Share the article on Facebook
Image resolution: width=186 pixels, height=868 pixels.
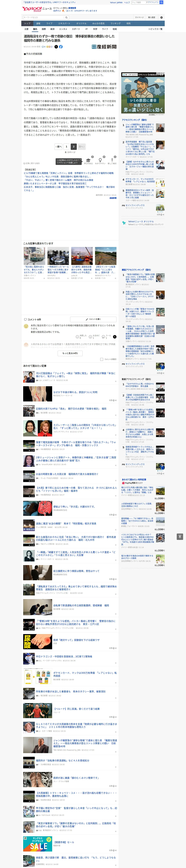click(x=61, y=47)
